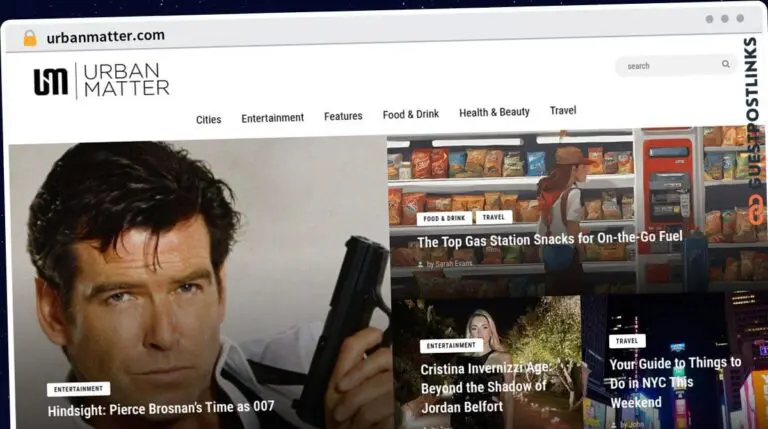Open The Top Gas Station Snacks article
The width and height of the screenshot is (768, 429).
click(550, 239)
